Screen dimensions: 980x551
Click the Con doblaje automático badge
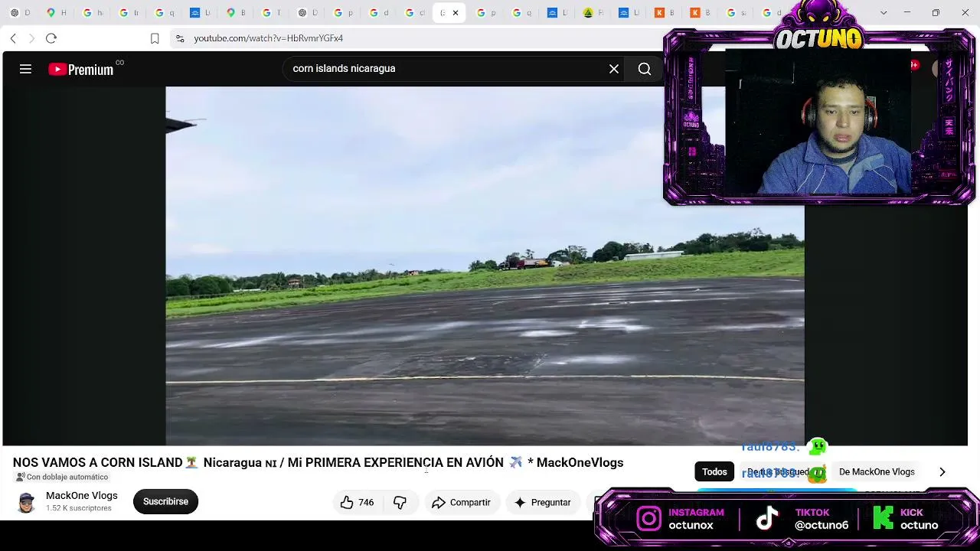62,477
